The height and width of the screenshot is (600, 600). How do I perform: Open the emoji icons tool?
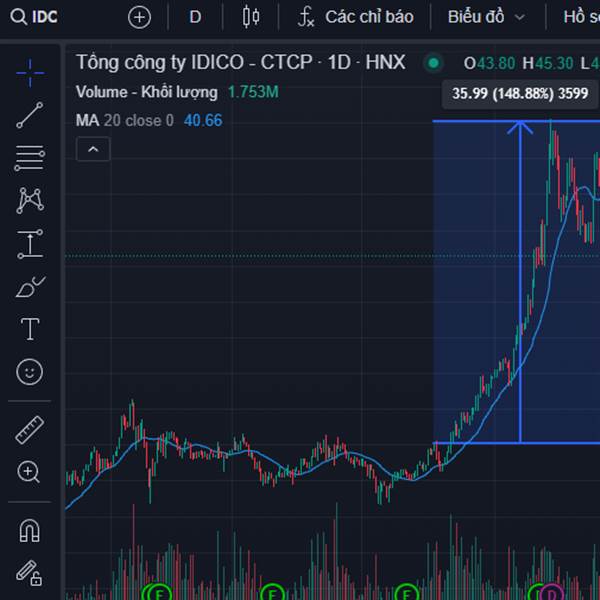(30, 372)
